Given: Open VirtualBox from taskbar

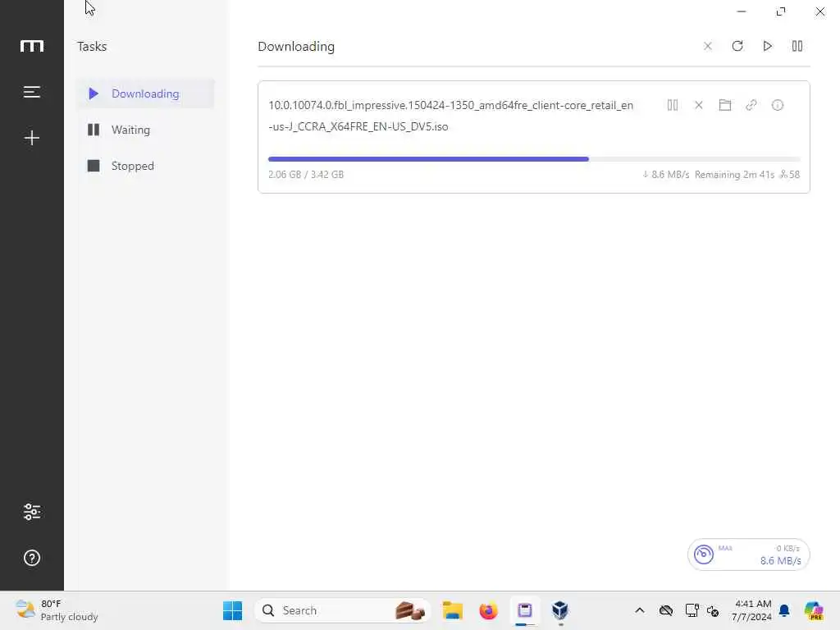Looking at the screenshot, I should click(x=560, y=610).
